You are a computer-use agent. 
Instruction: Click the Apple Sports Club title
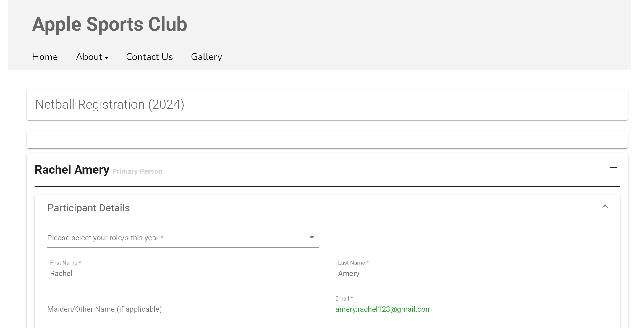109,24
